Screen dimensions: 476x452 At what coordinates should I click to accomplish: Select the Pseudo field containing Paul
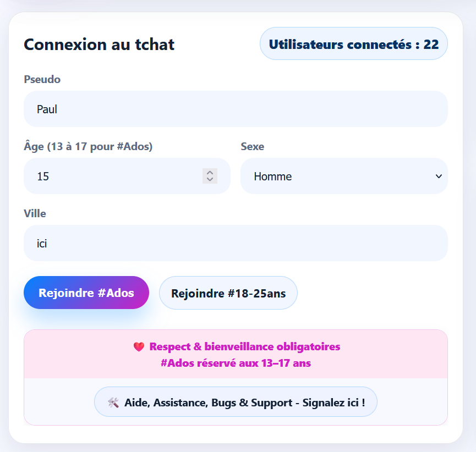(236, 109)
